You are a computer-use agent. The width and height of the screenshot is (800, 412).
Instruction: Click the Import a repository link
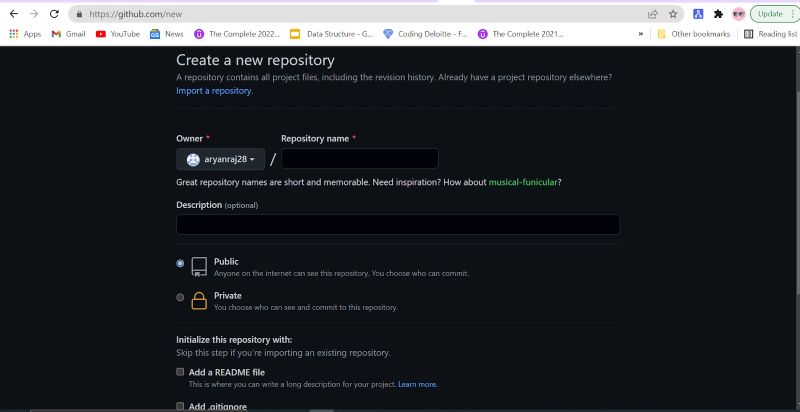(214, 91)
